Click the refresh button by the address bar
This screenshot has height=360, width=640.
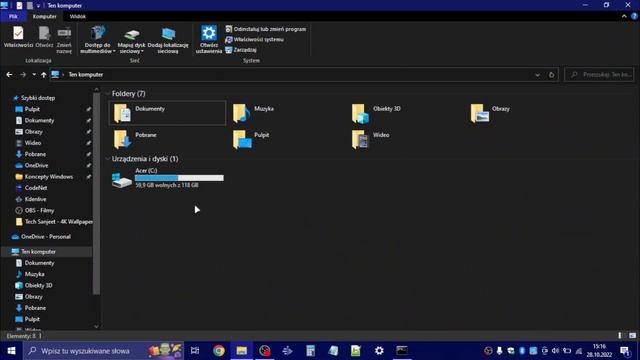point(551,75)
